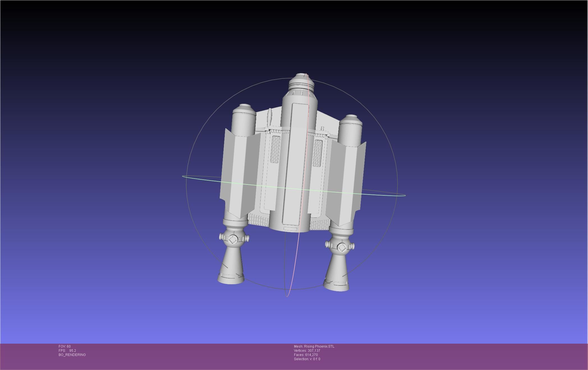Screen dimensions: 588x370
Task: Click the Selection: v: 0 f: 0 text
Action: point(307,359)
